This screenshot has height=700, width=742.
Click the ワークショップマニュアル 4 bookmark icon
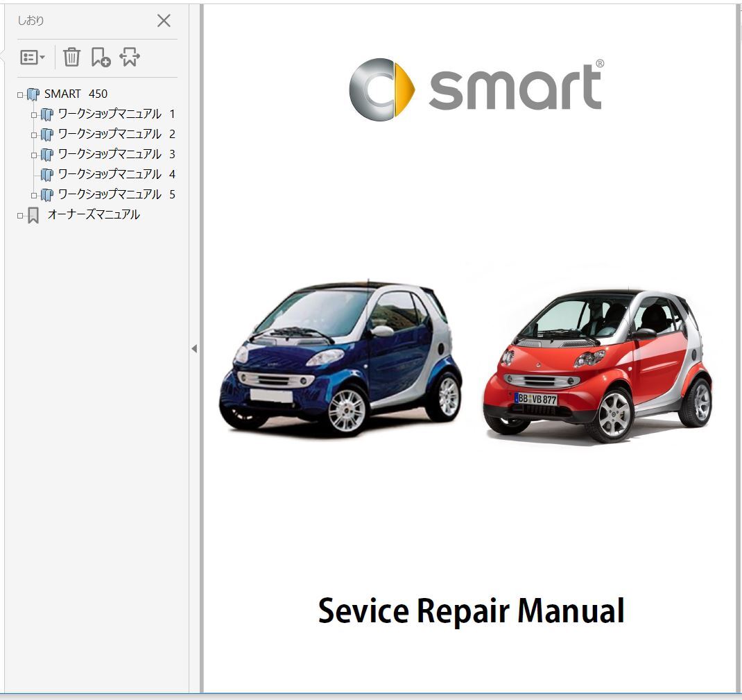click(46, 175)
